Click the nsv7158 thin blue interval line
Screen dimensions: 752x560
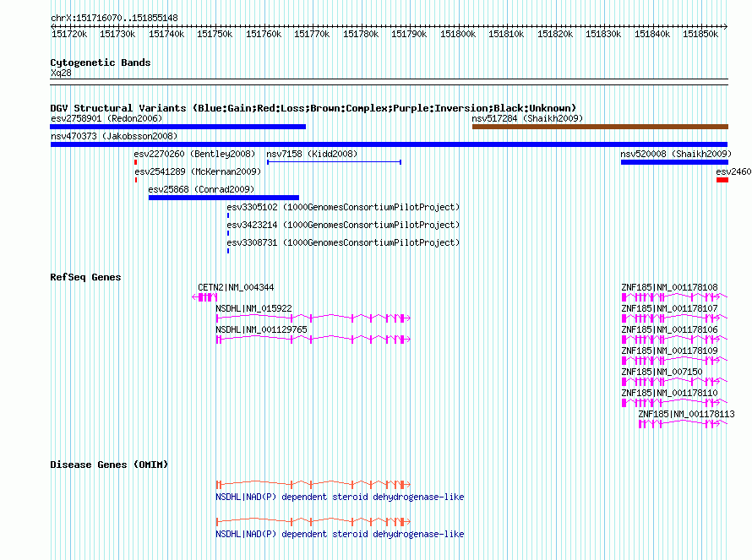(334, 162)
